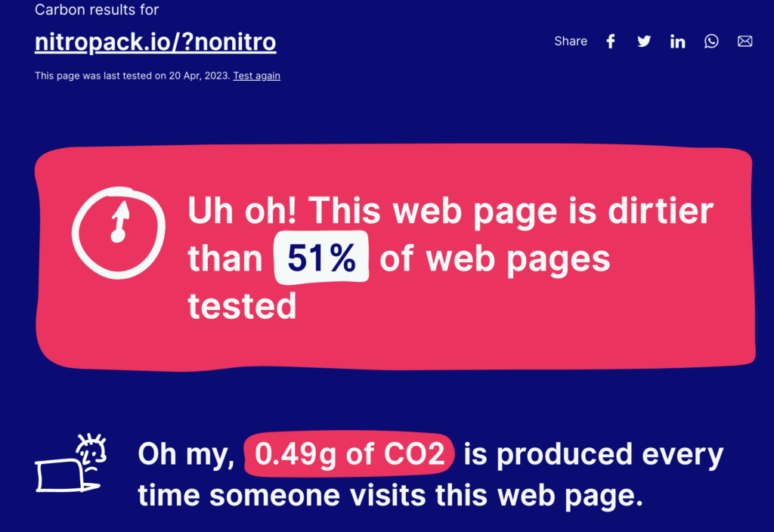The height and width of the screenshot is (532, 774).
Task: Click the word 'tested' in the red banner
Action: click(x=242, y=306)
